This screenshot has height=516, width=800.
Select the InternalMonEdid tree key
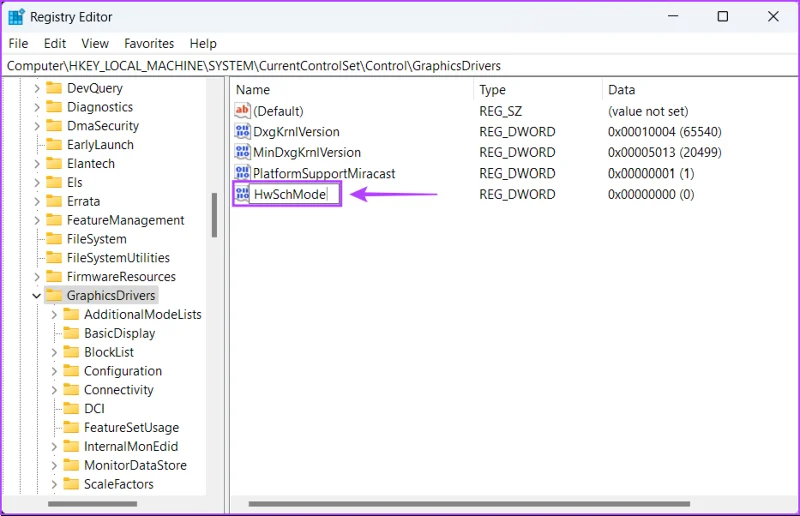pos(131,447)
